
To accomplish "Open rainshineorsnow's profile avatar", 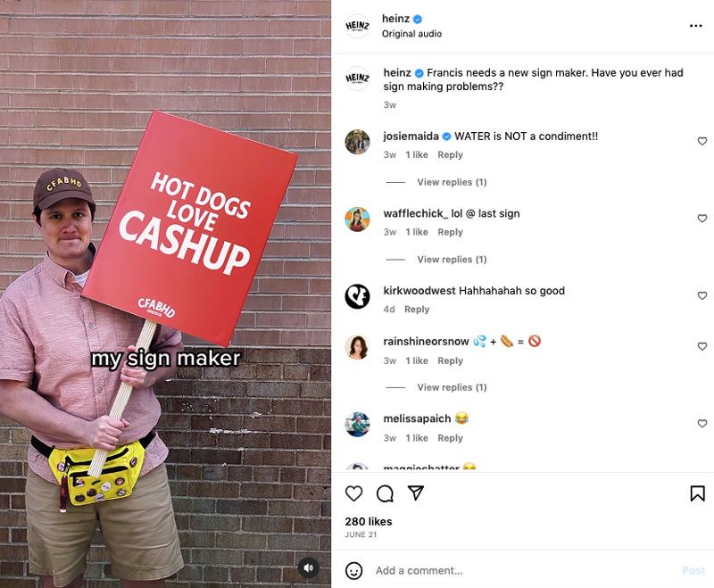I will click(358, 347).
